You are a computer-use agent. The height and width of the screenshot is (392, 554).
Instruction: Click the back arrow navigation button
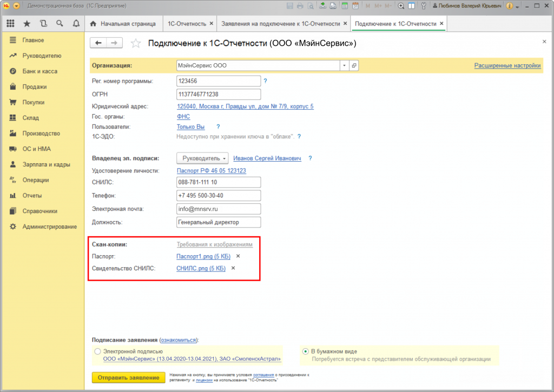(98, 43)
